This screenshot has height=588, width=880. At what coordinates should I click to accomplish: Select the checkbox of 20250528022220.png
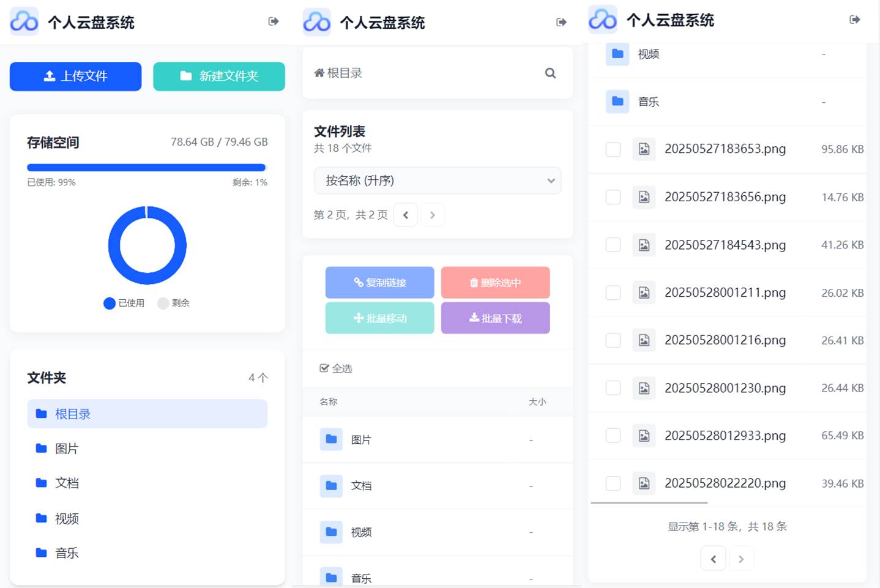tap(613, 483)
